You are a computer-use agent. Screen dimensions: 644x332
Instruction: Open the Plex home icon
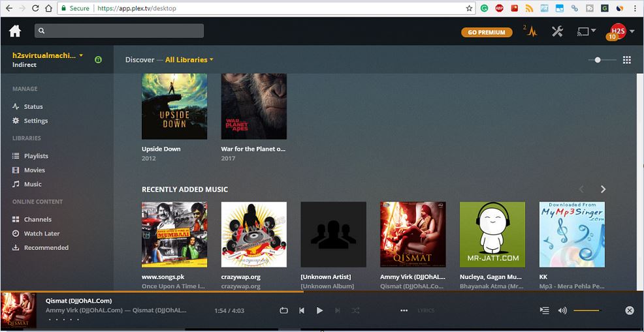coord(15,31)
